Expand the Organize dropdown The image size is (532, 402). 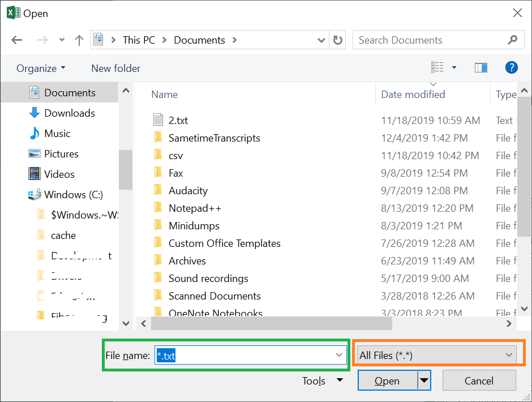coord(40,68)
